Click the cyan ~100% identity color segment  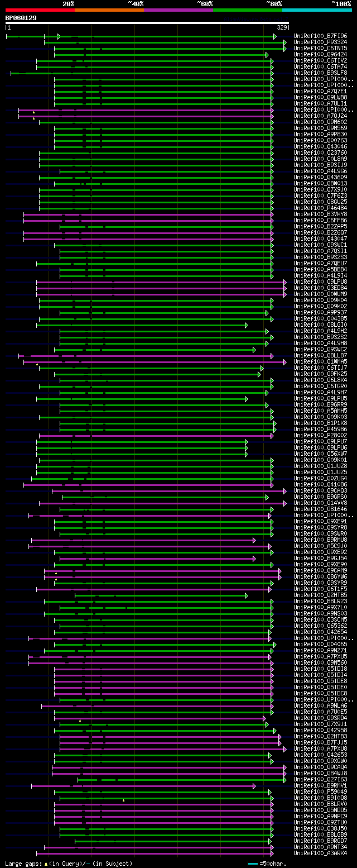(x=317, y=9)
